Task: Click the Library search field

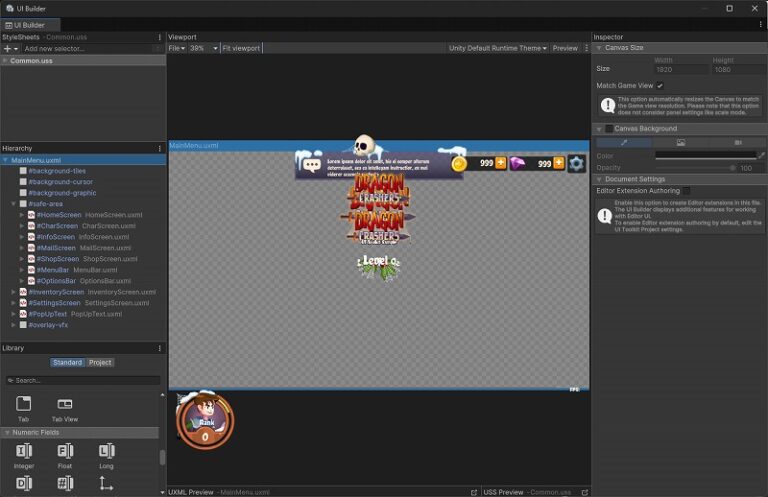Action: 83,380
